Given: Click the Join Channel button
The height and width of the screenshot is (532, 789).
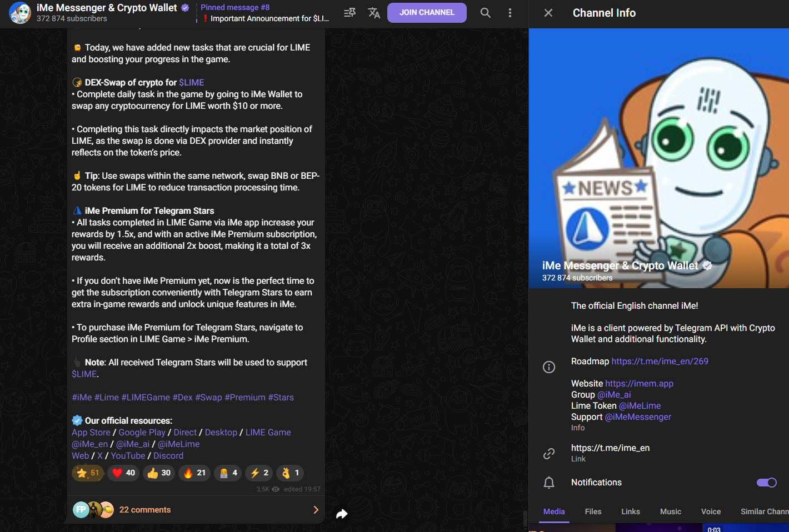Looking at the screenshot, I should click(x=427, y=13).
